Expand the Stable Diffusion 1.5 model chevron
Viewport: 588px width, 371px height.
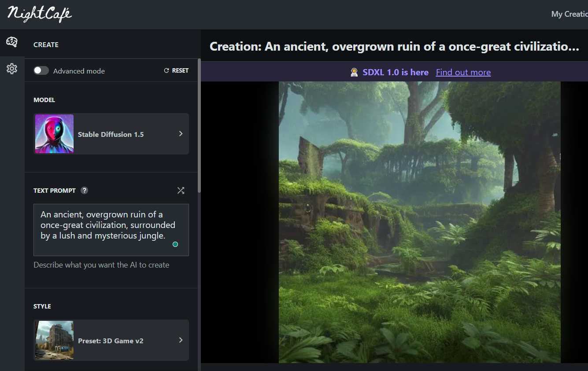pyautogui.click(x=181, y=134)
